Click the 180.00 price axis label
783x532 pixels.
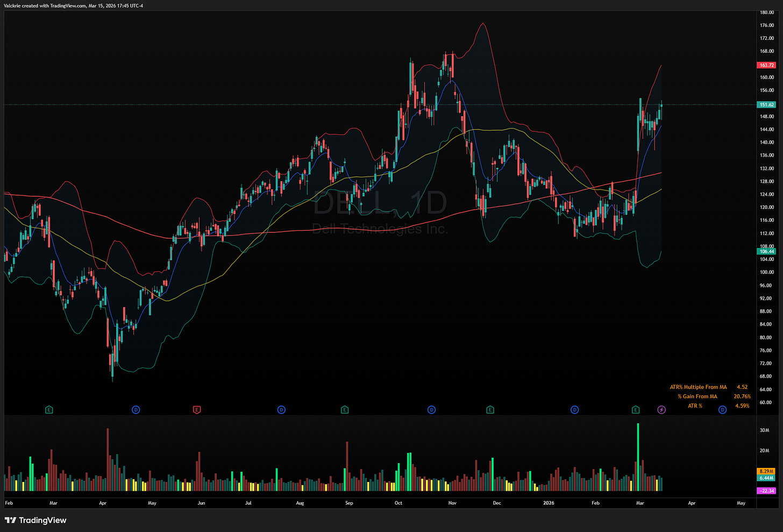[x=766, y=12]
